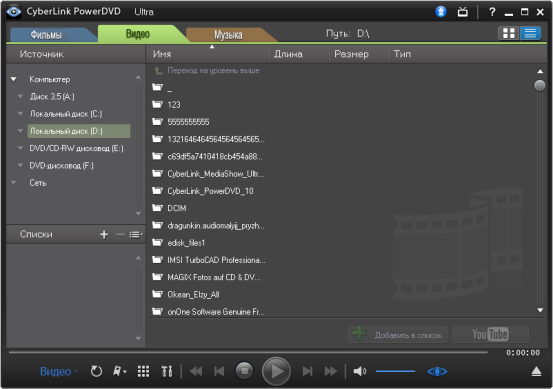
Task: Switch to list details view
Action: 530,34
